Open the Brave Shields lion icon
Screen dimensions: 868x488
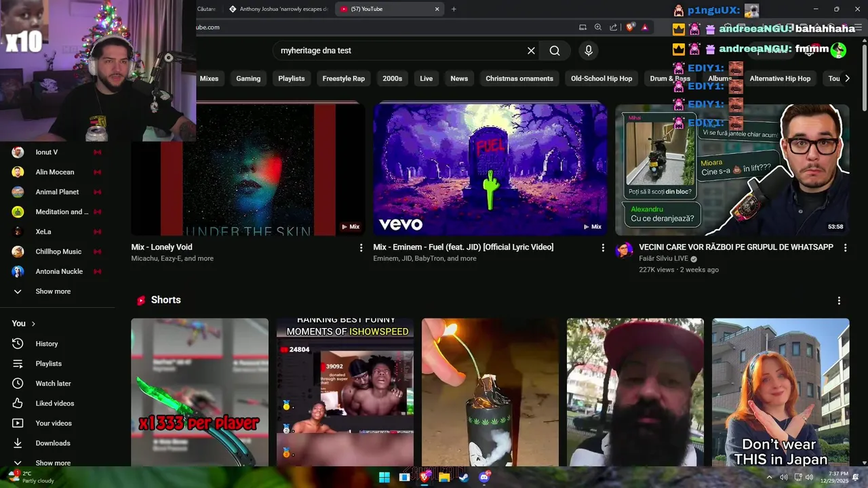pyautogui.click(x=630, y=27)
